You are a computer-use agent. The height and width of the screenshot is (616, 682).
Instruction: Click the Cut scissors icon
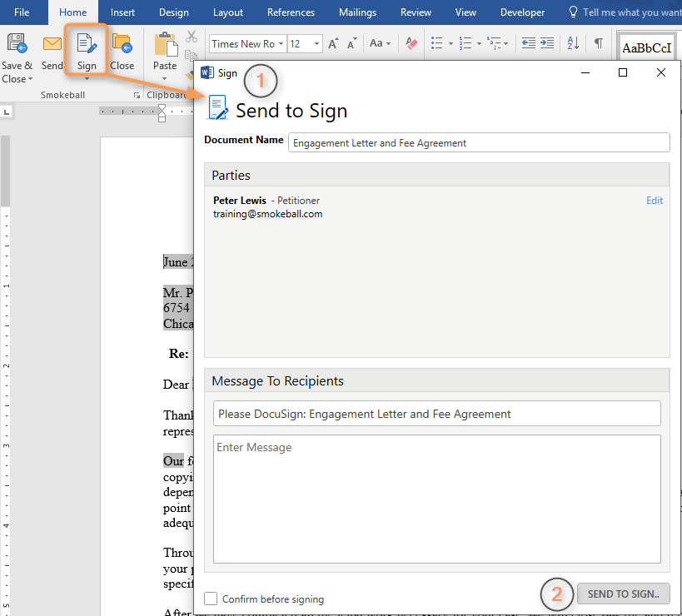point(192,37)
